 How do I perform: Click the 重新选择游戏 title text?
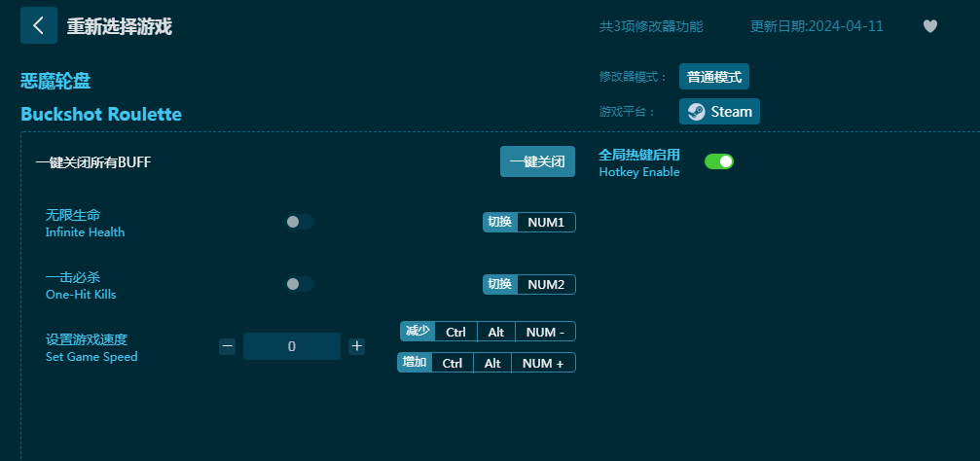tap(120, 26)
